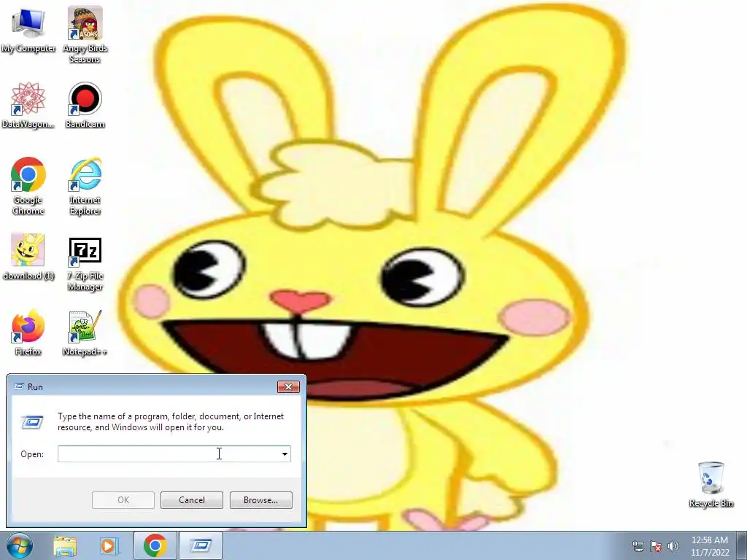The height and width of the screenshot is (560, 747).
Task: Select the Bandicam desktop shortcut
Action: coord(85,105)
